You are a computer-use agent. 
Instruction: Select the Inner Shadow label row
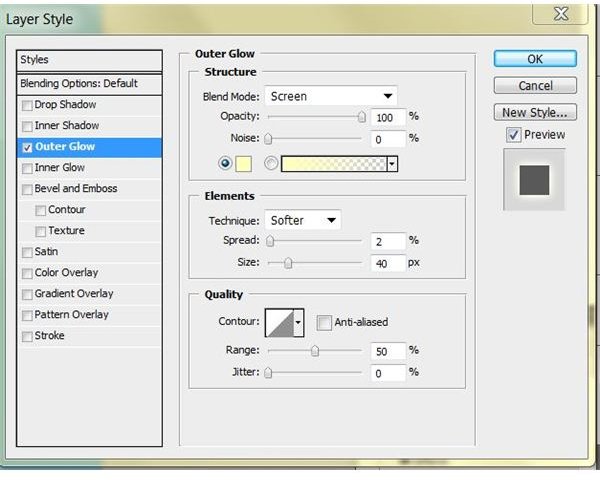coord(89,126)
